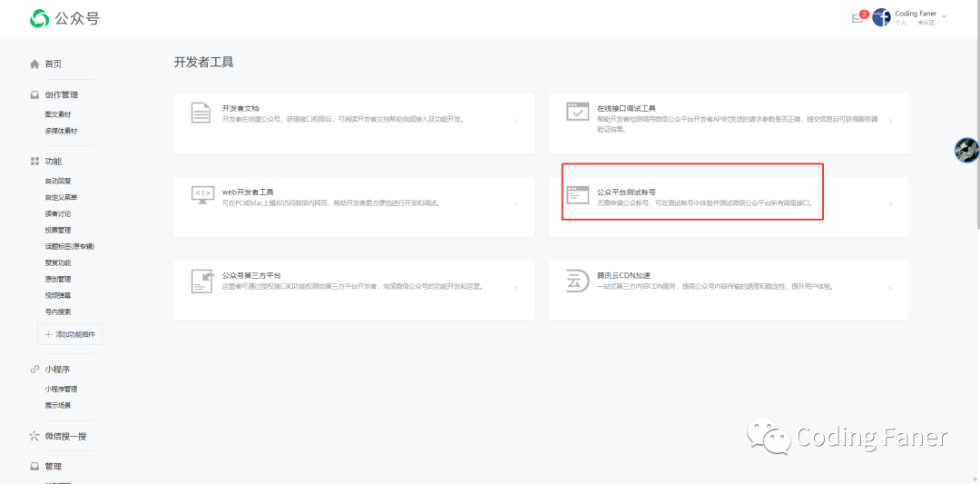Screen dimensions: 980x484
Task: Open 赞赏功能 in the sidebar
Action: tap(57, 262)
